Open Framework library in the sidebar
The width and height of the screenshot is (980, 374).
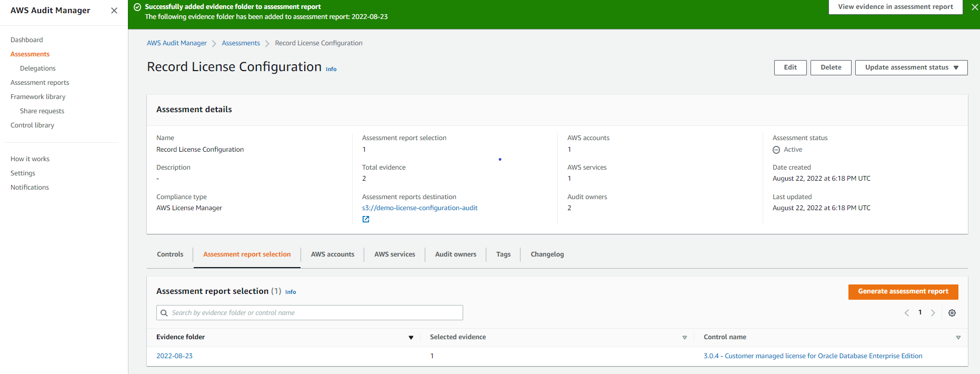click(38, 97)
